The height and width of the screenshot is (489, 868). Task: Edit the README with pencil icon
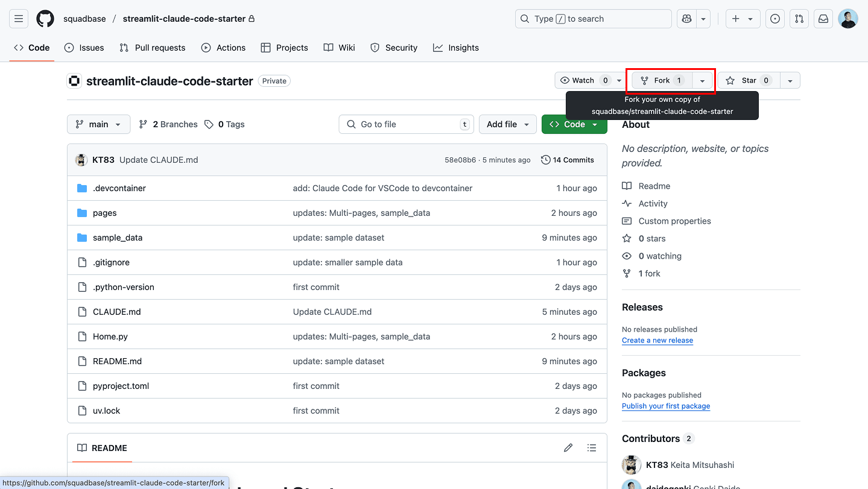coord(568,448)
